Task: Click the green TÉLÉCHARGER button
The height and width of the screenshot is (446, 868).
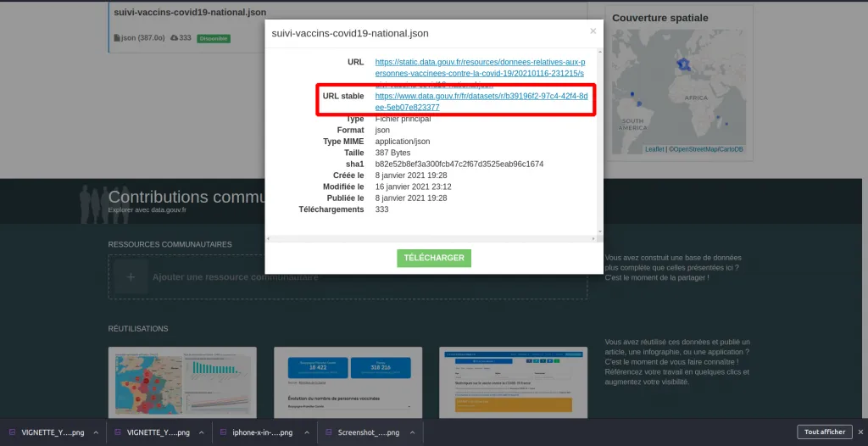Action: pos(433,258)
